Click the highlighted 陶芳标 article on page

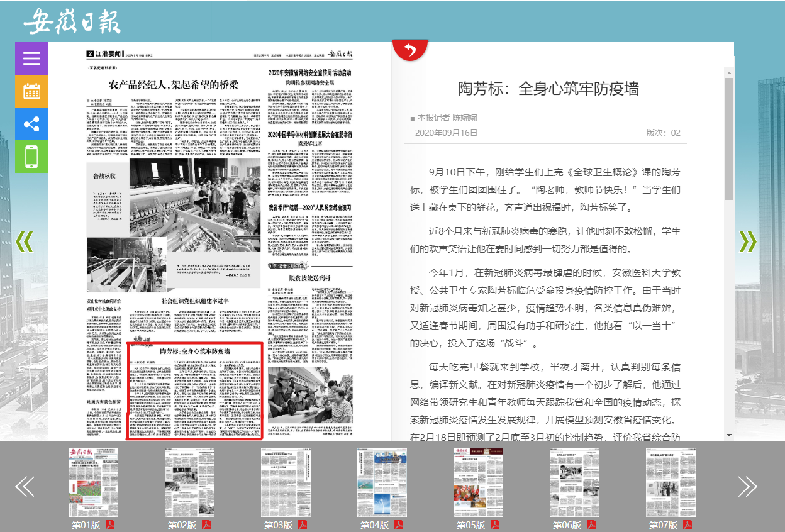click(194, 390)
